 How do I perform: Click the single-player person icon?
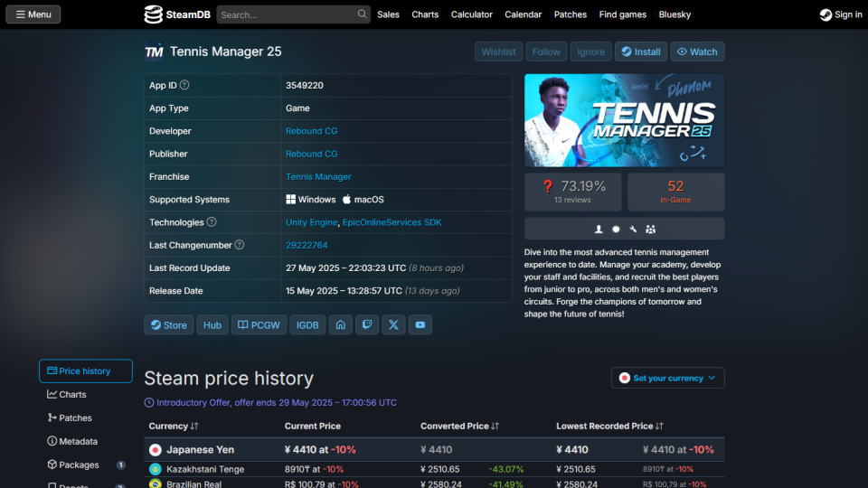tap(599, 229)
